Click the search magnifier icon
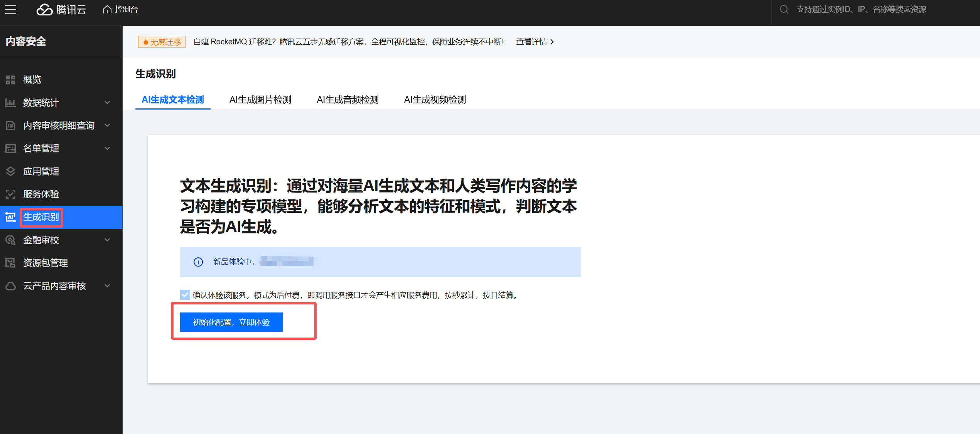 (x=784, y=9)
